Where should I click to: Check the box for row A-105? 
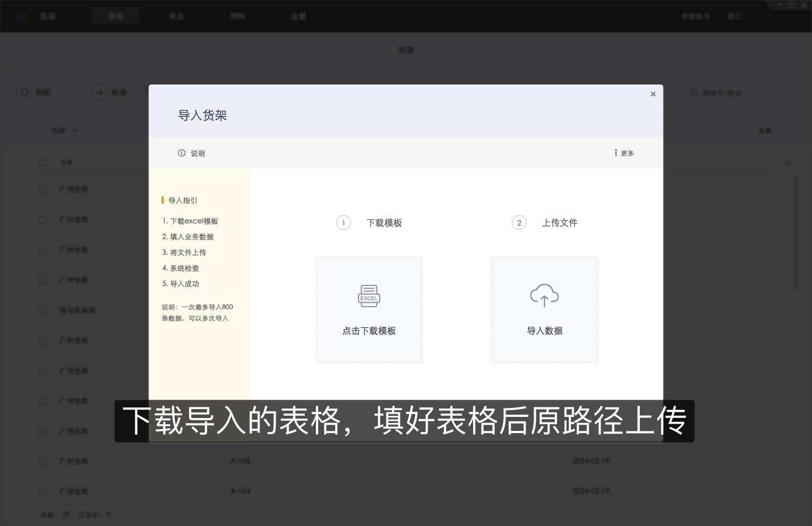point(43,461)
